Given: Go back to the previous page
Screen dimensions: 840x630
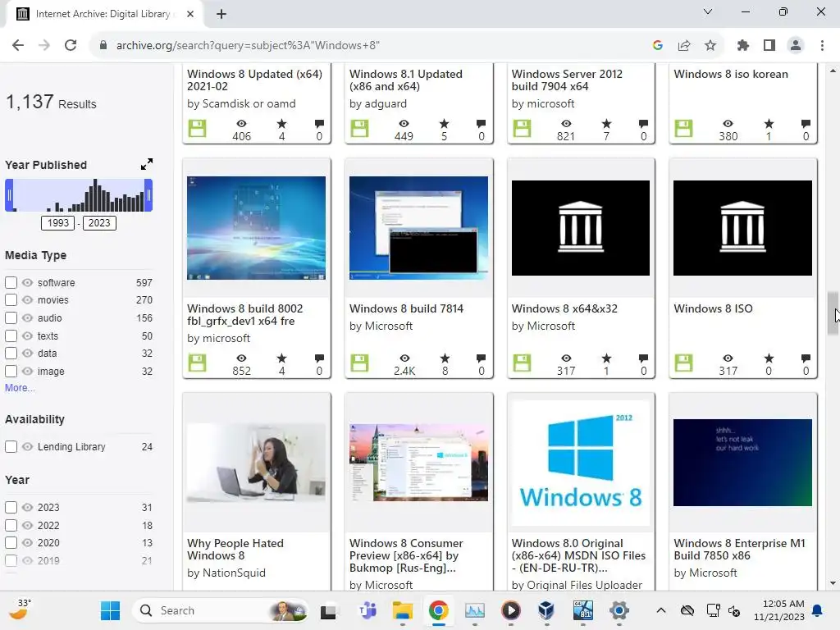Looking at the screenshot, I should pyautogui.click(x=18, y=46).
